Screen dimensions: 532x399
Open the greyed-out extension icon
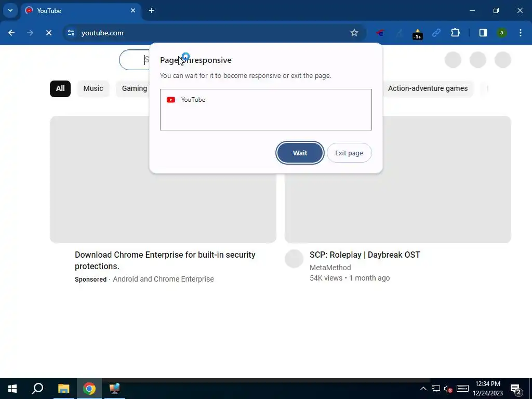(399, 33)
